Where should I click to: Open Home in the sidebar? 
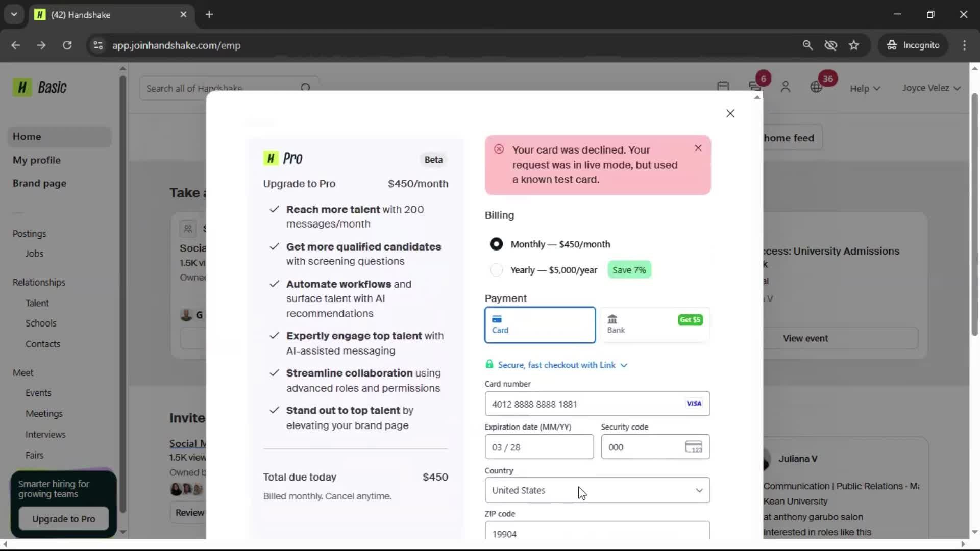pos(60,137)
